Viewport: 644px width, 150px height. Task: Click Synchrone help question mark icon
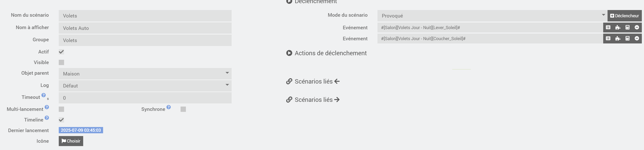[169, 107]
